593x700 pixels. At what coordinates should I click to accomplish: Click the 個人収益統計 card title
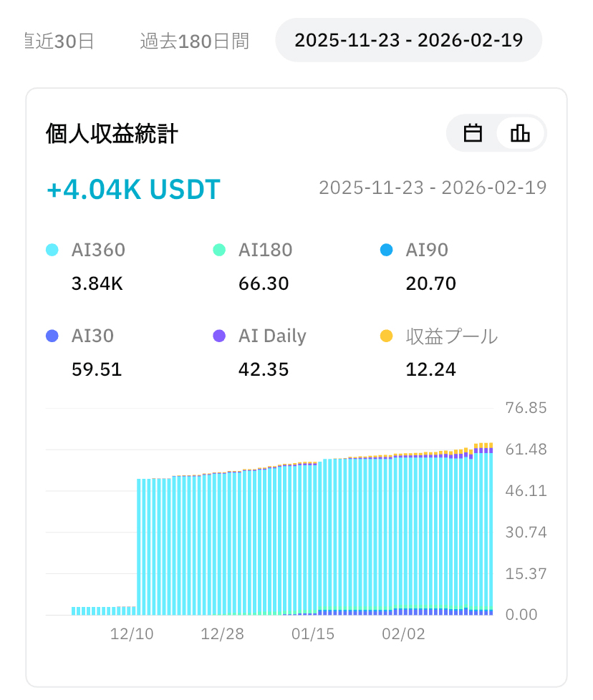click(112, 134)
